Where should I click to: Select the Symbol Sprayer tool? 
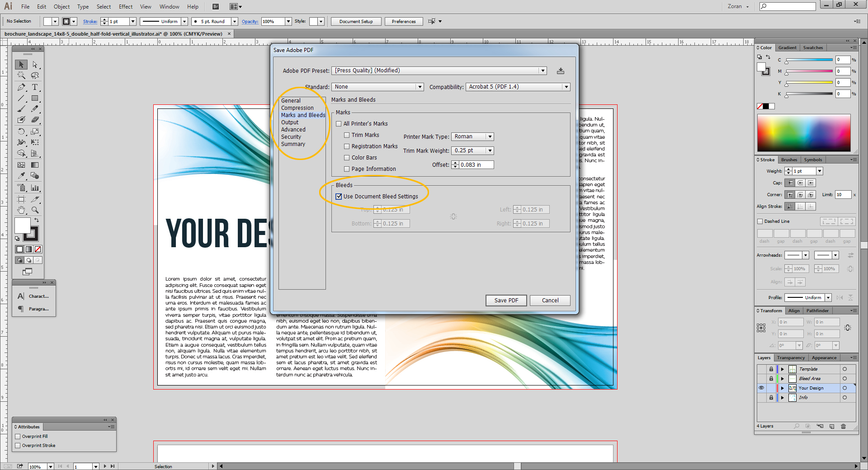tap(21, 188)
